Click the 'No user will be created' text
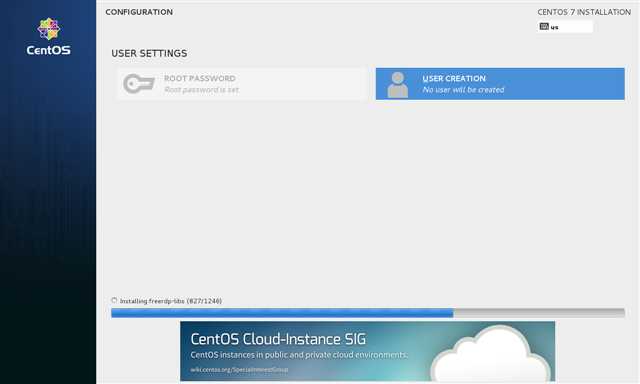 pyautogui.click(x=463, y=90)
